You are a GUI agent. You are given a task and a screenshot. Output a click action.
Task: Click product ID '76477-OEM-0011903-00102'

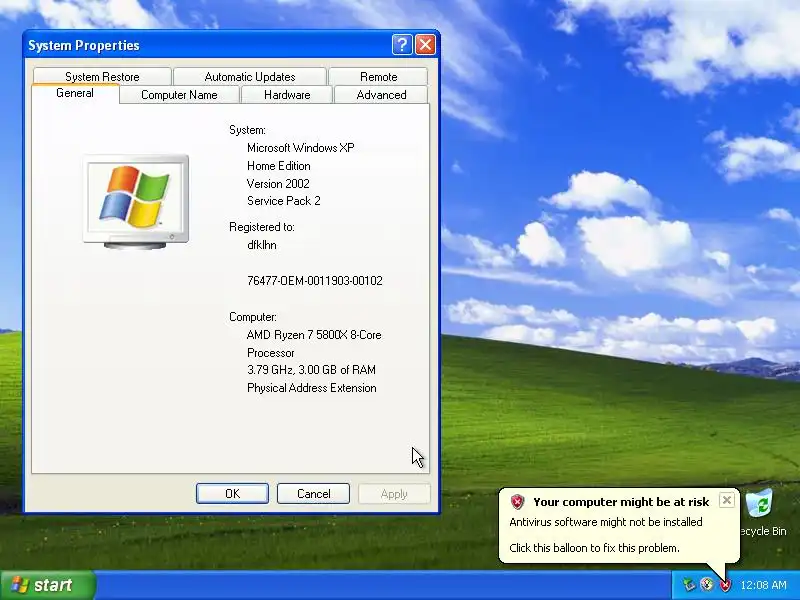point(315,281)
